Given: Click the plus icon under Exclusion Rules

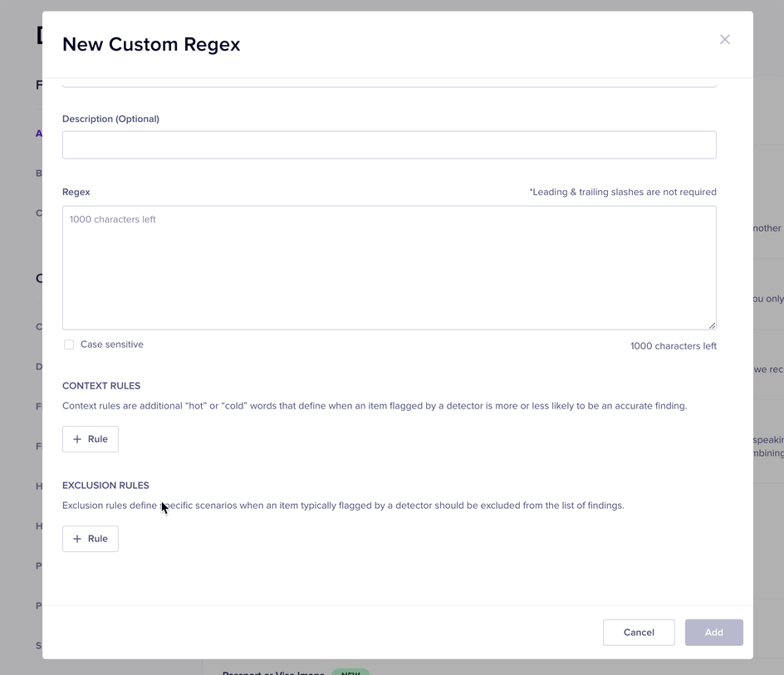Looking at the screenshot, I should point(77,539).
